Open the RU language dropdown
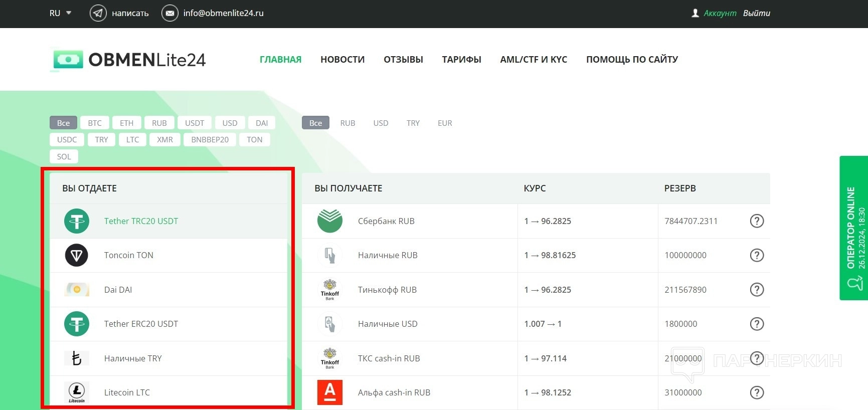Viewport: 868px width, 410px height. pyautogui.click(x=60, y=13)
